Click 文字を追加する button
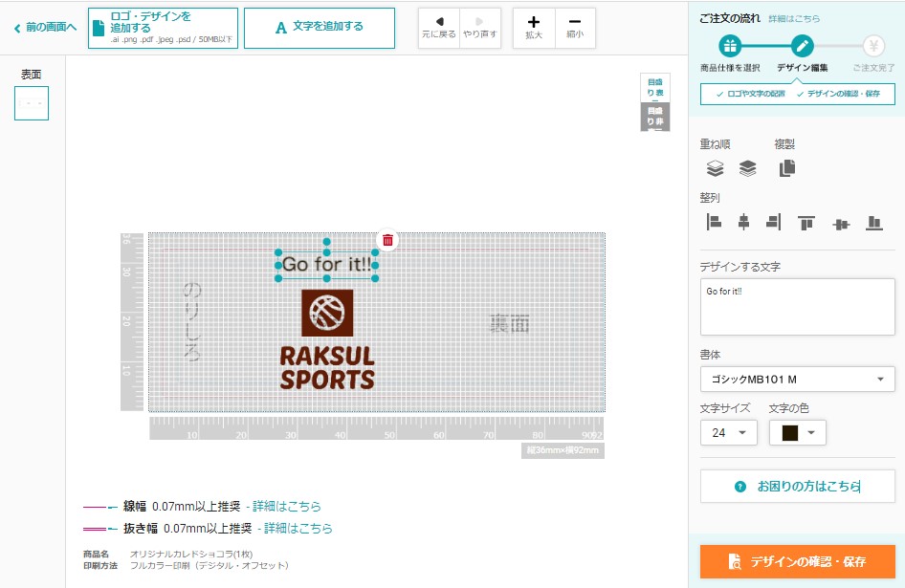Image resolution: width=905 pixels, height=588 pixels. pos(320,28)
